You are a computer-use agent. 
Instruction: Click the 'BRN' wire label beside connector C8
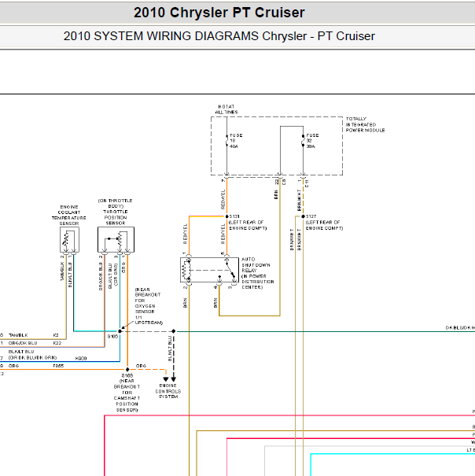click(x=276, y=194)
